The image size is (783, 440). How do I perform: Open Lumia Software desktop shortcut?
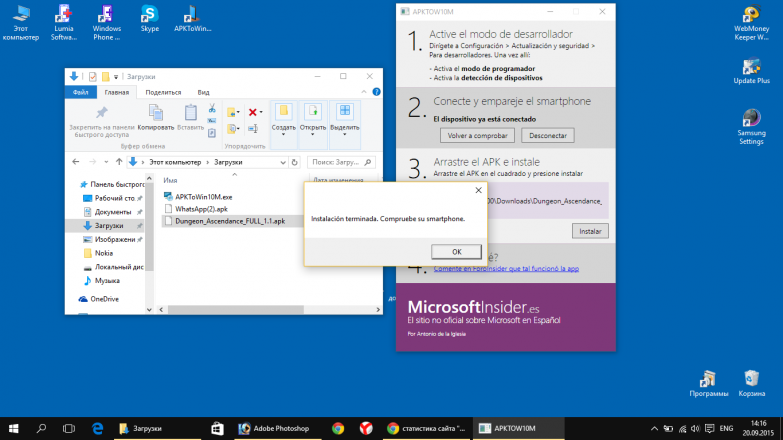tap(63, 22)
